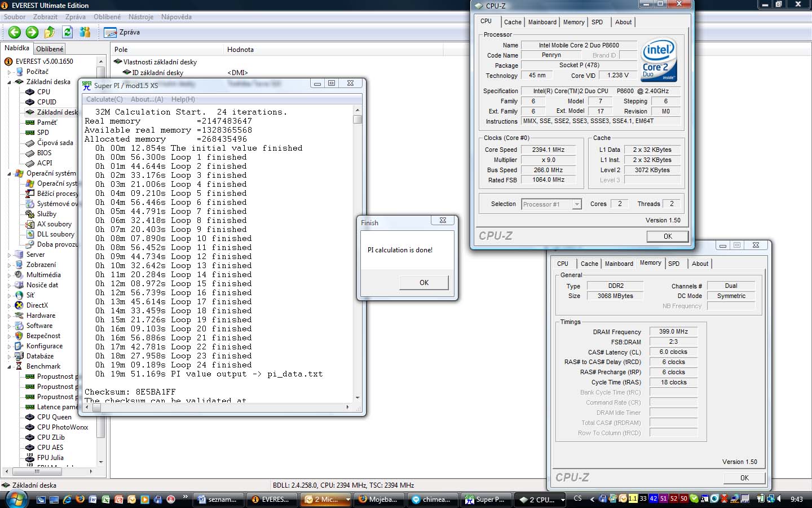Screen dimensions: 812x508
Task: Open the Mojeba... Firefox taskbar button
Action: [x=378, y=500]
